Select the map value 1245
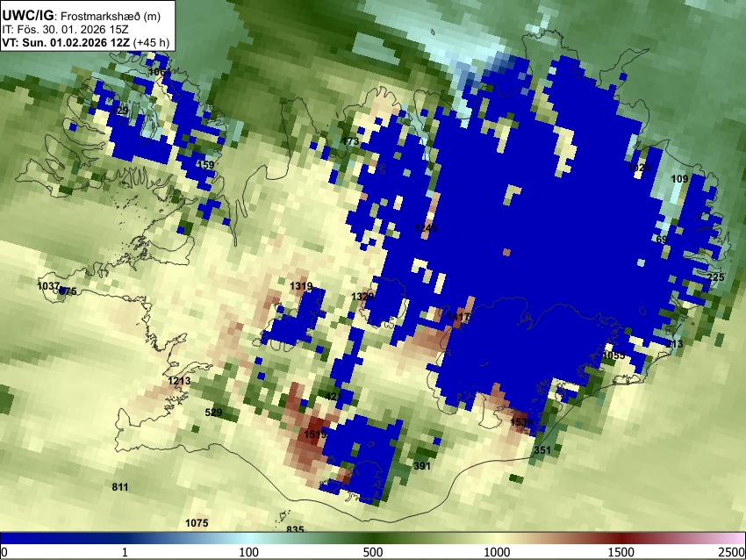Viewport: 746px width, 560px height. tap(426, 228)
